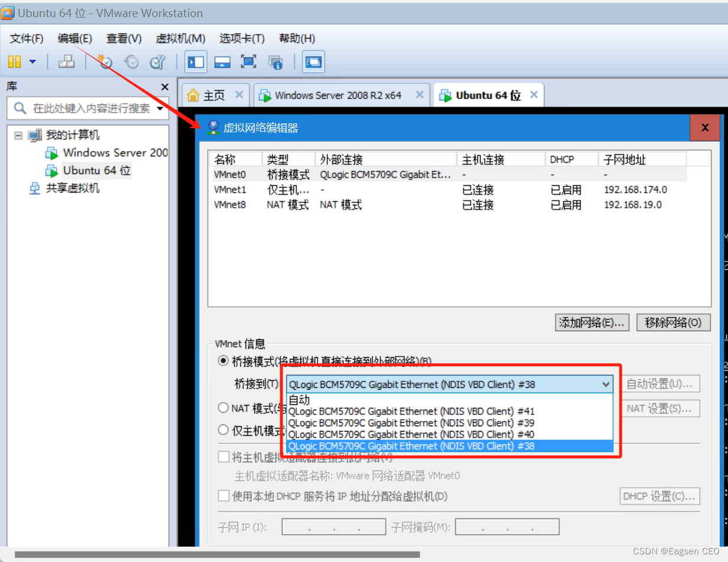The height and width of the screenshot is (562, 728).
Task: Click the DHCP 设置(C)... button
Action: (660, 496)
